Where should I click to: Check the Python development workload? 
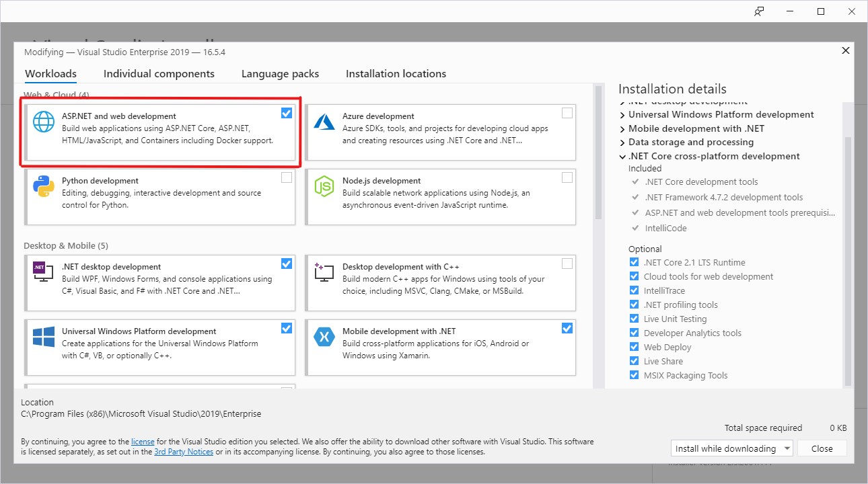[x=287, y=177]
